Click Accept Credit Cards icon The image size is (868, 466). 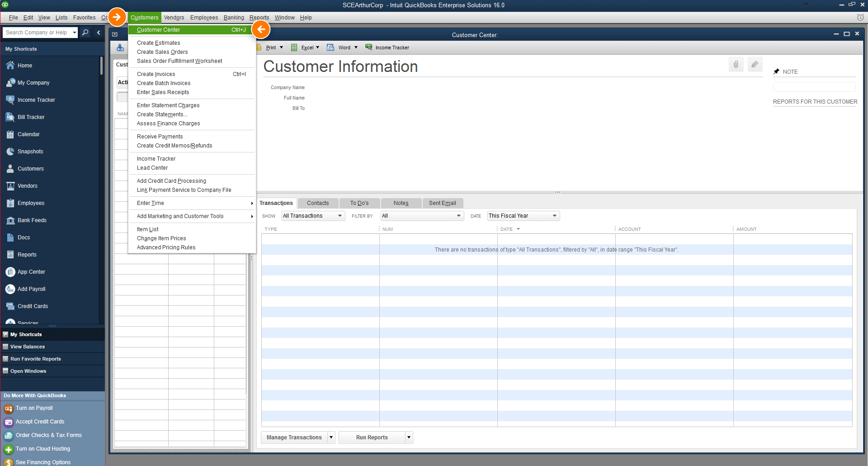click(x=9, y=422)
